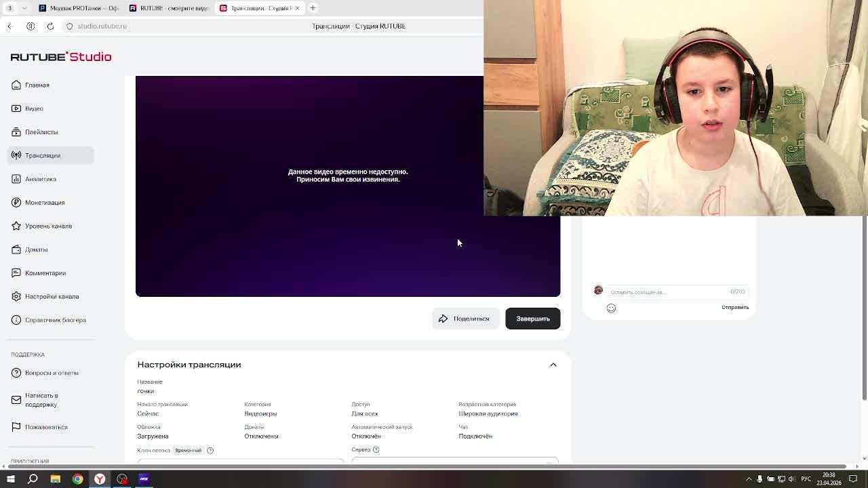Viewport: 868px width, 488px height.
Task: Click the tab counter showing 3
Action: (x=9, y=8)
